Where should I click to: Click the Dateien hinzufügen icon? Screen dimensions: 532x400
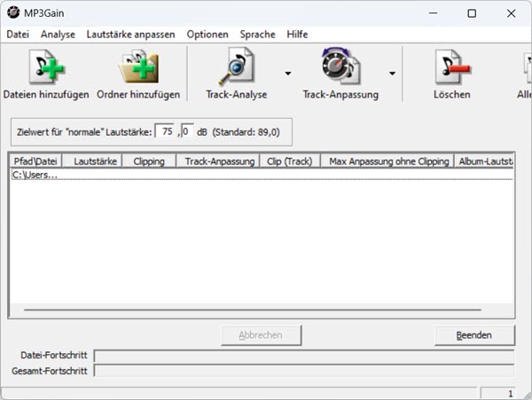click(46, 67)
